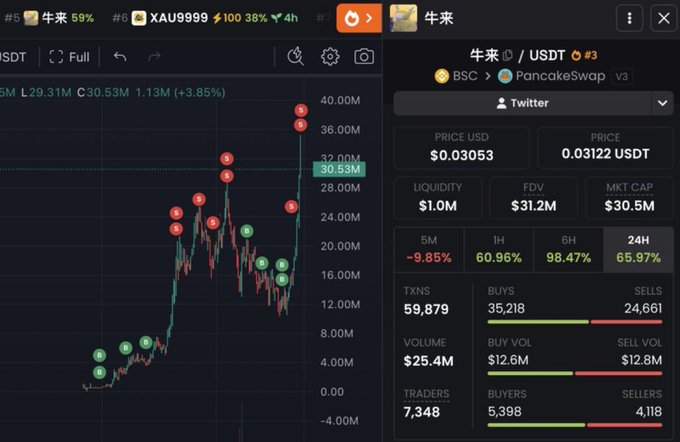
Task: Click the SELLERS 4,118 value
Action: pyautogui.click(x=649, y=411)
